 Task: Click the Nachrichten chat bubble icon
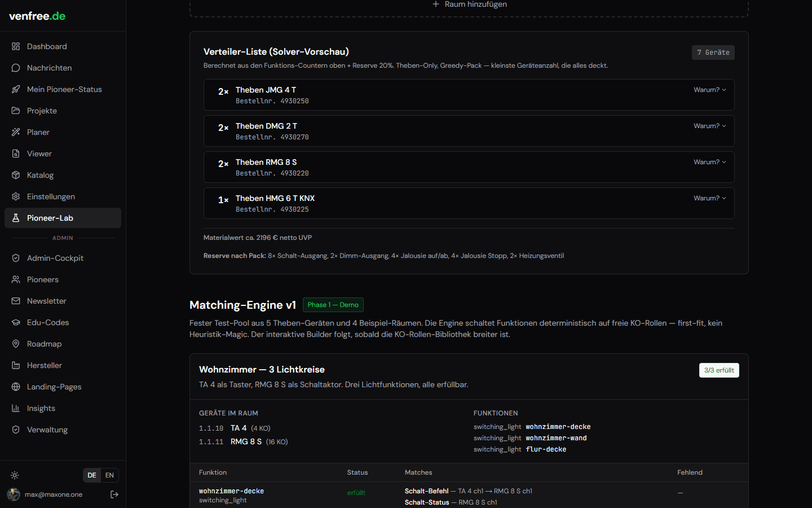16,68
